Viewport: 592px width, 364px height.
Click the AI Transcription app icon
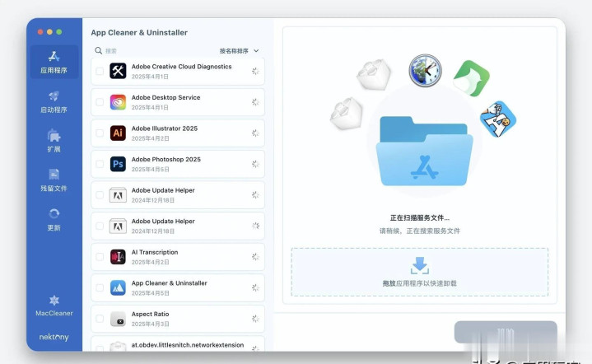tap(118, 257)
